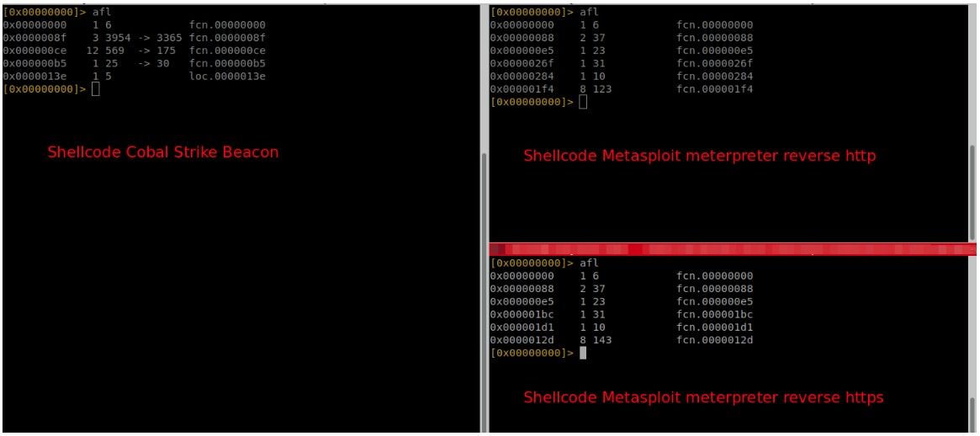
Task: Click fcn.000001f4 function name
Action: coord(715,89)
